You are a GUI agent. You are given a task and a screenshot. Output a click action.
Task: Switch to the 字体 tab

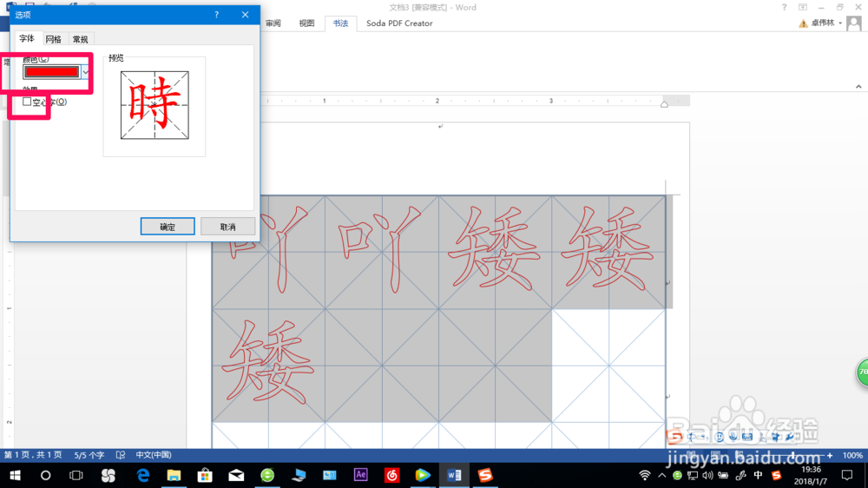click(x=27, y=39)
